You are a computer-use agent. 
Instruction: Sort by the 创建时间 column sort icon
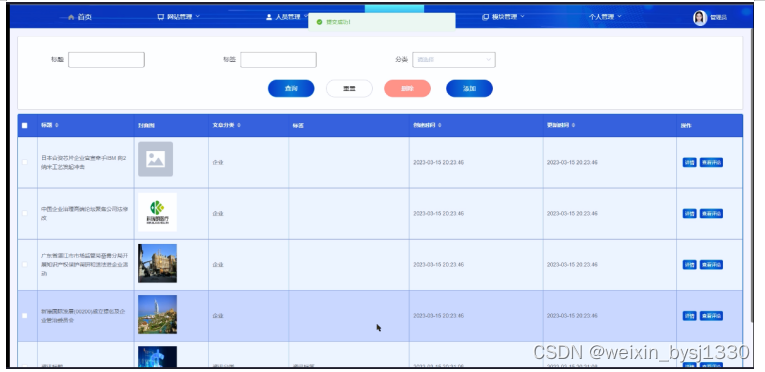click(440, 125)
